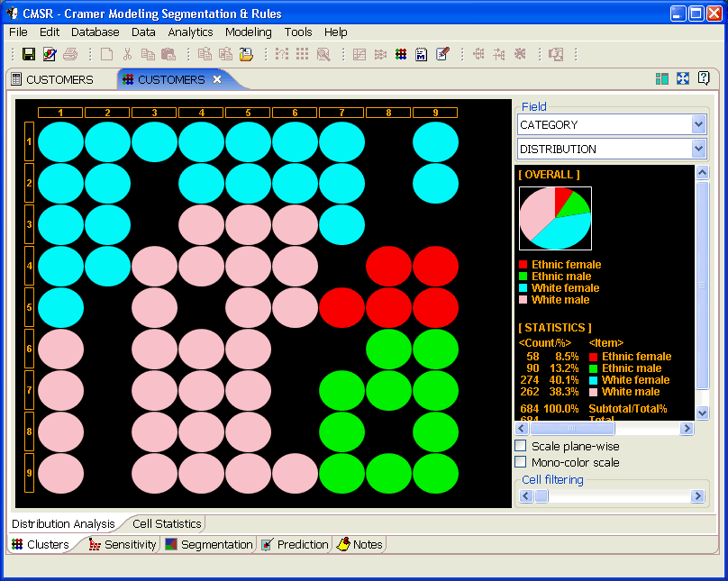
Task: Click the colored cluster grid map icon
Action: [x=401, y=53]
